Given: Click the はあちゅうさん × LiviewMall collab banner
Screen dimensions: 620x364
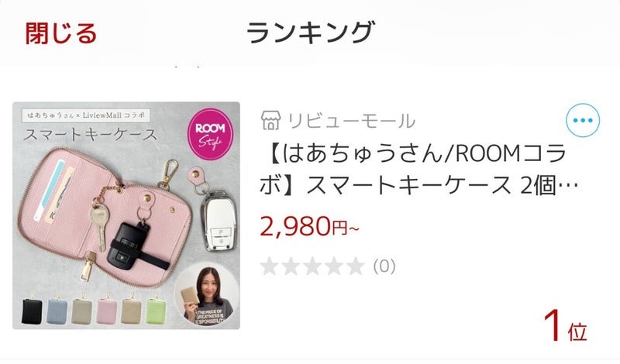Looking at the screenshot, I should [86, 115].
